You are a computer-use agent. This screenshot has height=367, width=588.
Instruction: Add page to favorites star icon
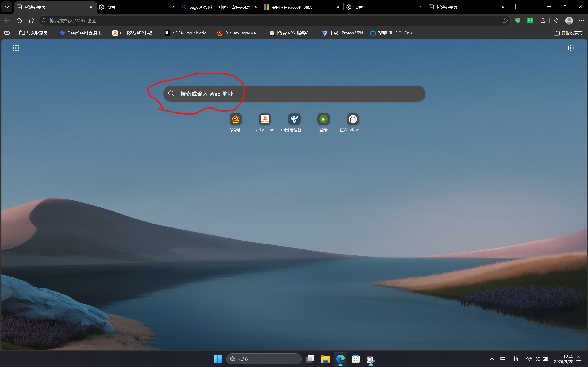505,21
